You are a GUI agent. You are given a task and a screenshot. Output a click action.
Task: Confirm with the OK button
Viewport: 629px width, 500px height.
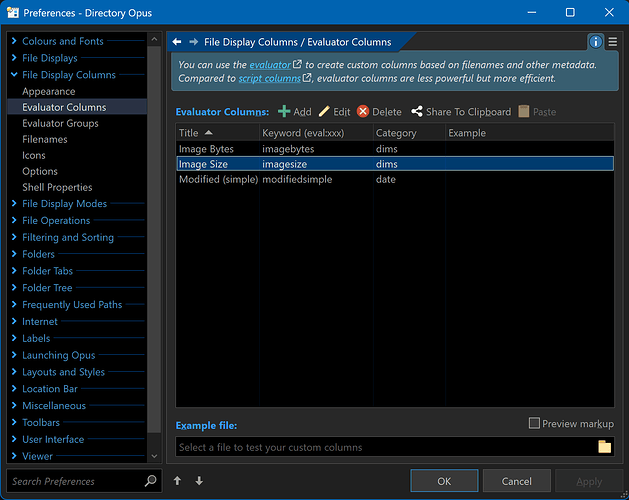444,481
